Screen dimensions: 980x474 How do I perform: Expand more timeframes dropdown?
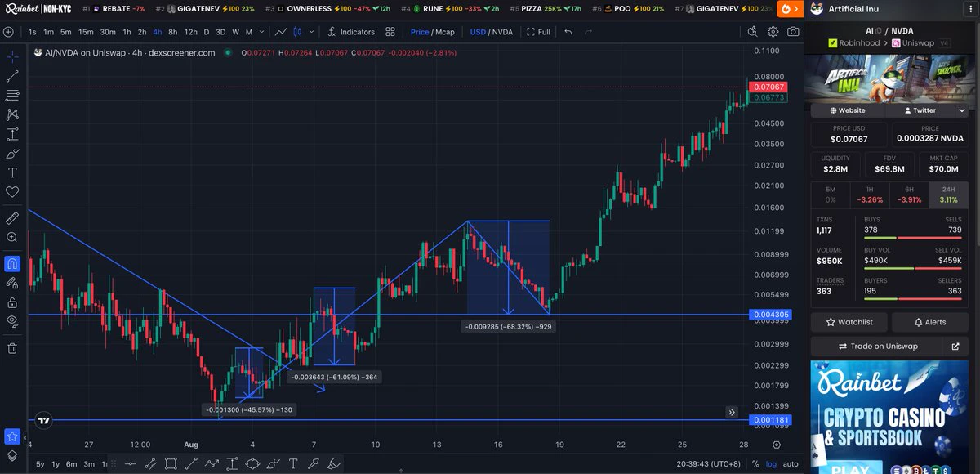[261, 32]
